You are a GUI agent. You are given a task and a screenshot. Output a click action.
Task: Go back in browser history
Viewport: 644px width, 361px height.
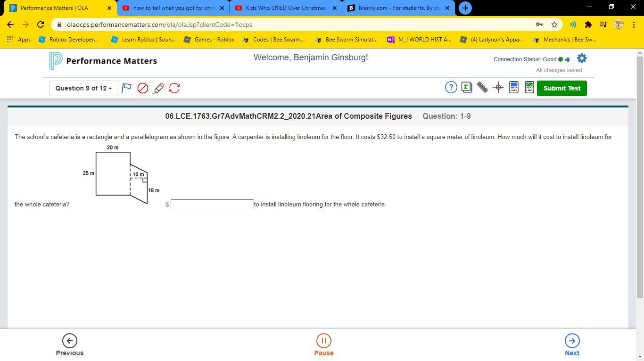pos(10,25)
